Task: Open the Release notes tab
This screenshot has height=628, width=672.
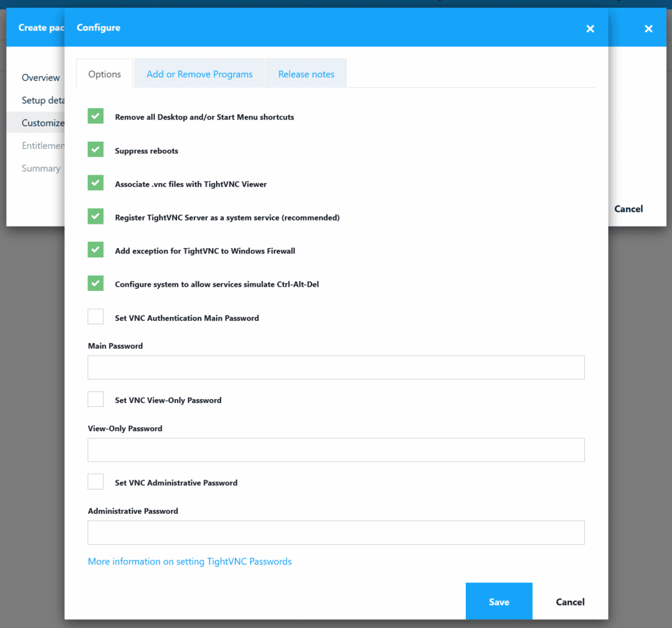Action: click(x=306, y=74)
